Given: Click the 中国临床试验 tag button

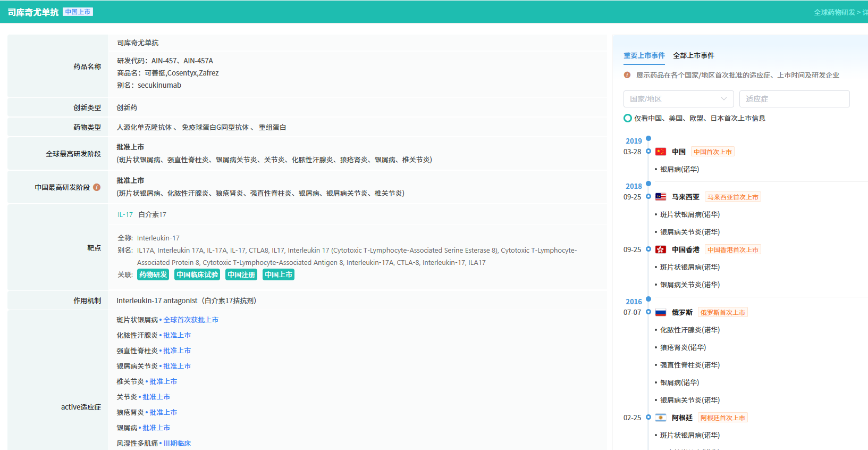Looking at the screenshot, I should [x=197, y=274].
